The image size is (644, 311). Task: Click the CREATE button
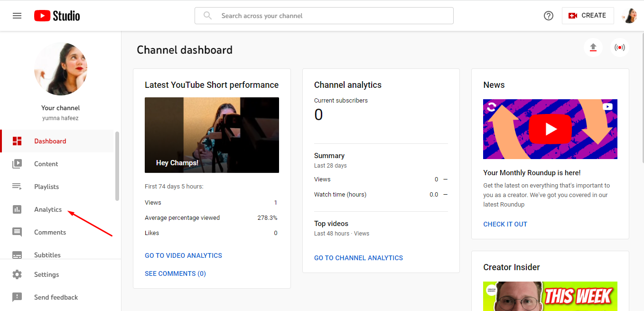[x=588, y=15]
